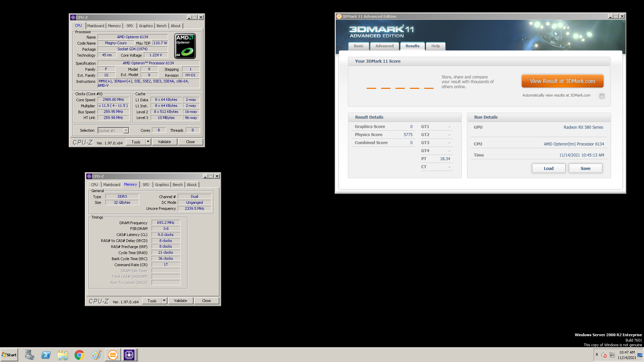Click Validate in upper CPU-Z window
Viewport: 644px width, 362px height.
164,142
